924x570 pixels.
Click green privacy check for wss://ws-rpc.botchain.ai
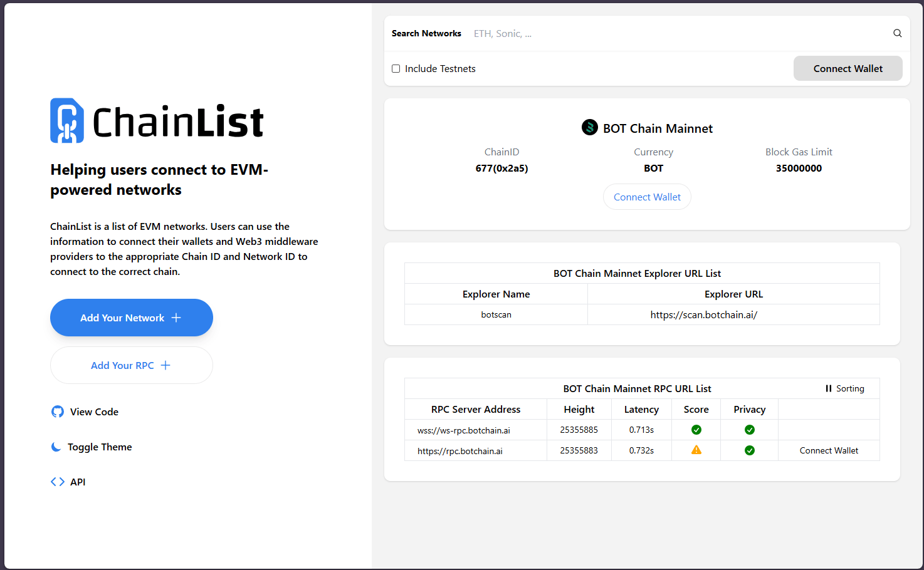(x=749, y=430)
